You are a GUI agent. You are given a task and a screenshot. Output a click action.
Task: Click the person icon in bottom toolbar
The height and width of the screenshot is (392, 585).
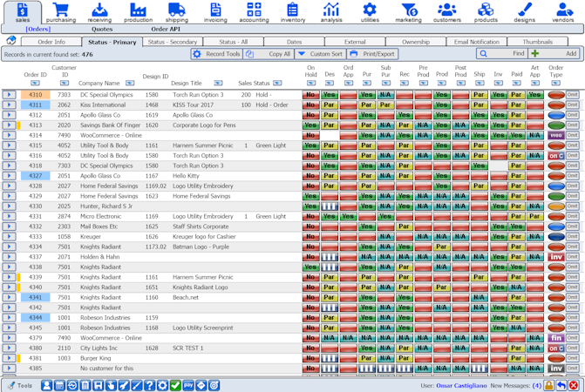[x=46, y=385]
